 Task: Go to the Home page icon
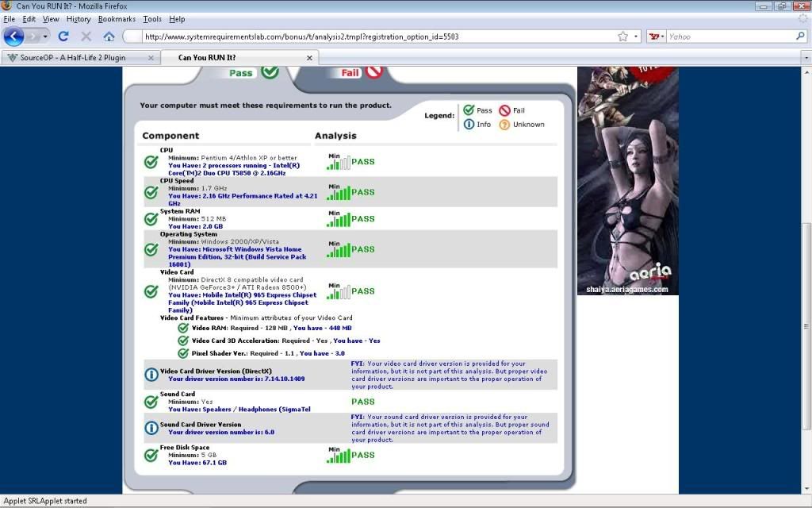coord(109,37)
